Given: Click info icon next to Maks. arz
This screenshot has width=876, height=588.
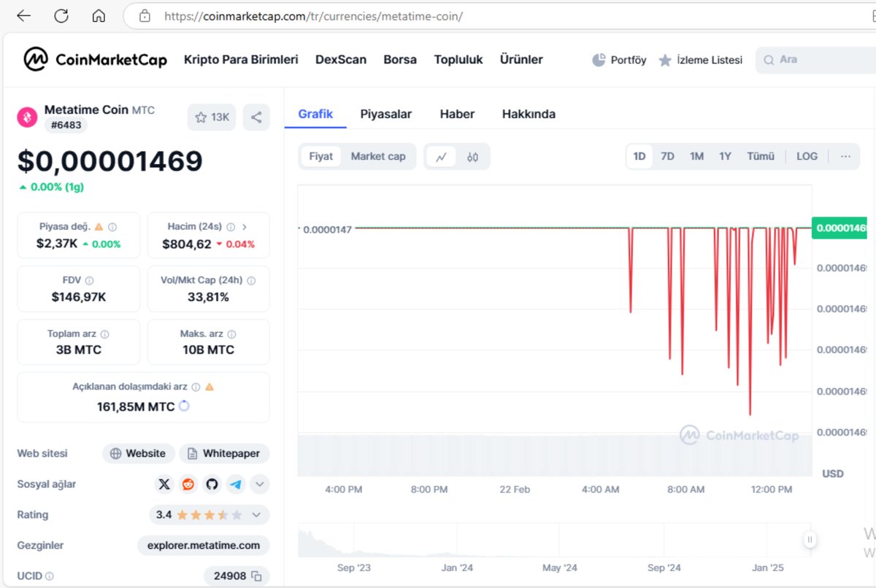Looking at the screenshot, I should pos(231,334).
